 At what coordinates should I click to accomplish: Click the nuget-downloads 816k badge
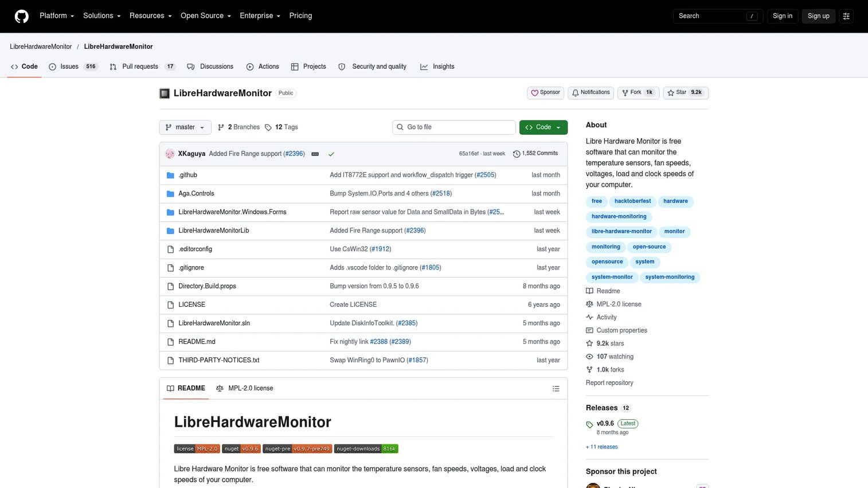(366, 449)
